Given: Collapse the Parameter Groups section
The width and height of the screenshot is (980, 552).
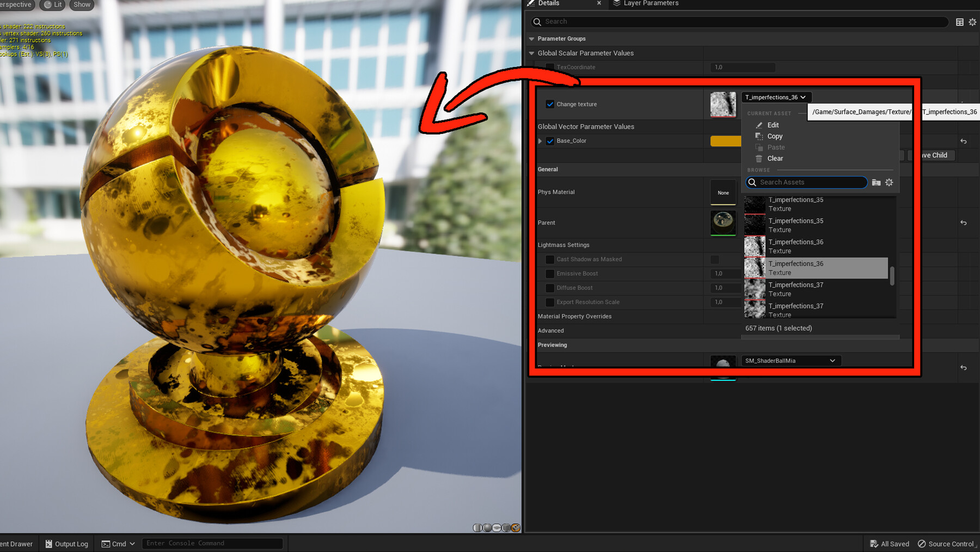Looking at the screenshot, I should pyautogui.click(x=532, y=39).
